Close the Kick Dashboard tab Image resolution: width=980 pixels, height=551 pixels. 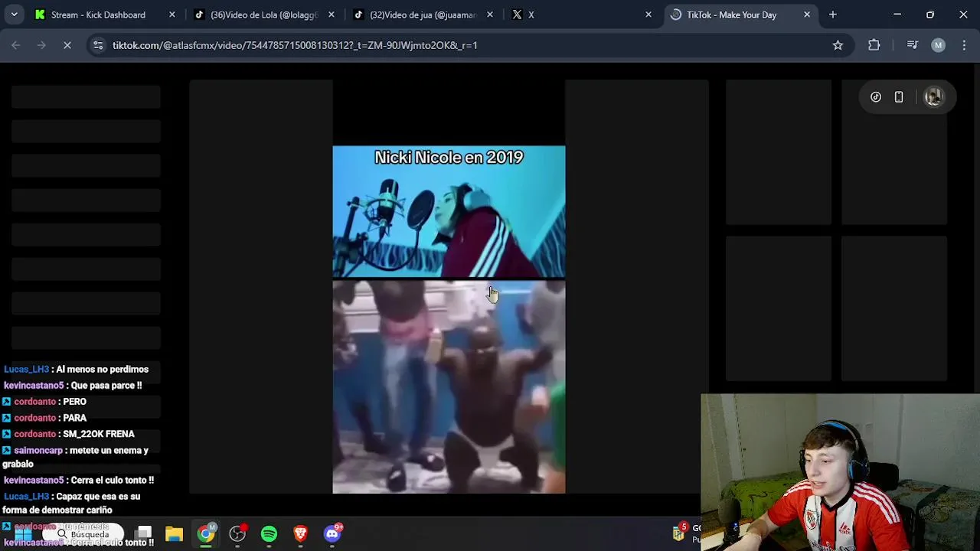point(172,15)
